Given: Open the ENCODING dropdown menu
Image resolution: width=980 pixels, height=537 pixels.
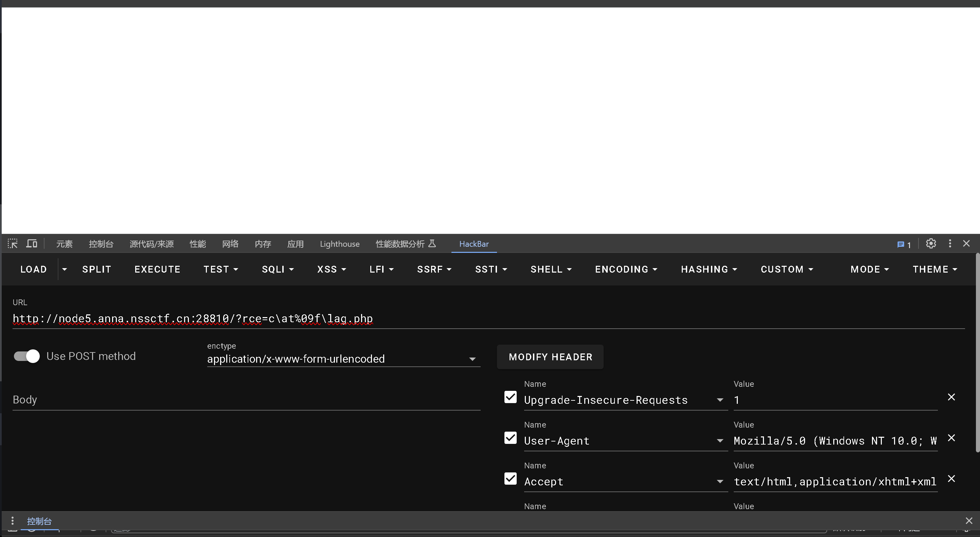Looking at the screenshot, I should [626, 270].
